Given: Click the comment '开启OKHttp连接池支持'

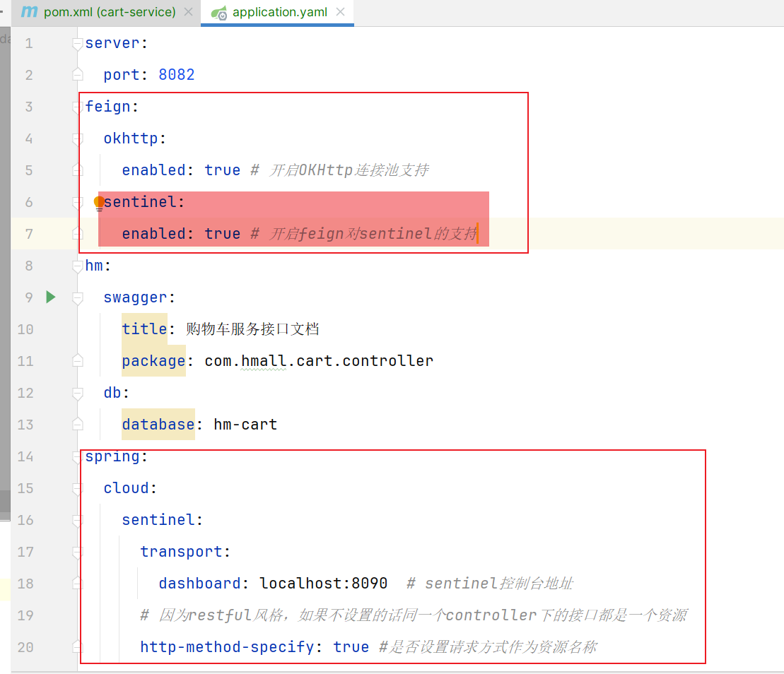Looking at the screenshot, I should point(349,170).
